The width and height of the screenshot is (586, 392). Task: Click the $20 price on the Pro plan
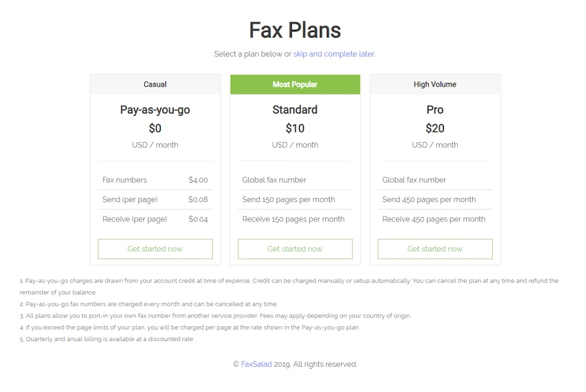tap(435, 128)
